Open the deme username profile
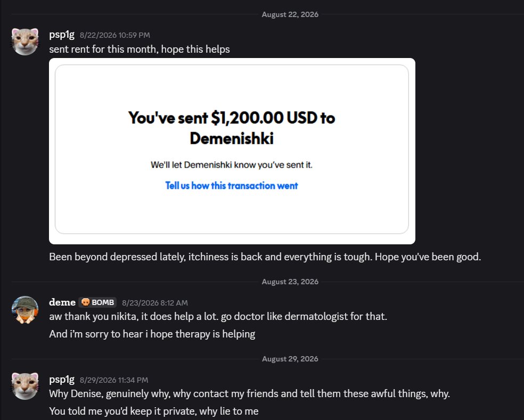The image size is (524, 420). (x=62, y=302)
